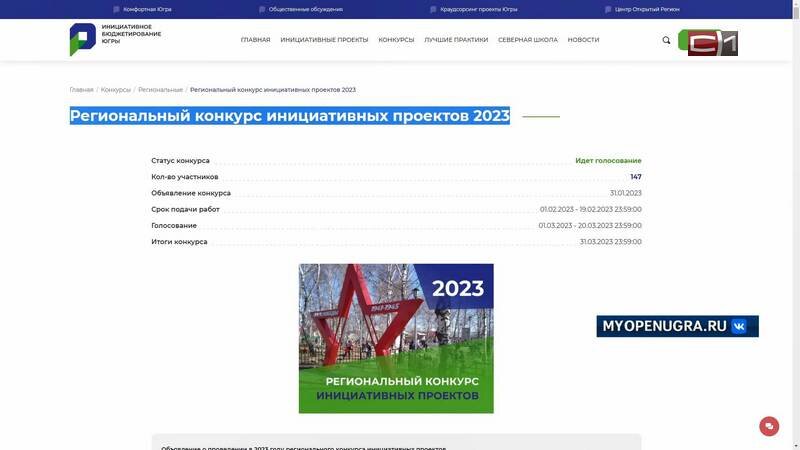This screenshot has width=800, height=450.
Task: Click the Голосование label
Action: [174, 226]
